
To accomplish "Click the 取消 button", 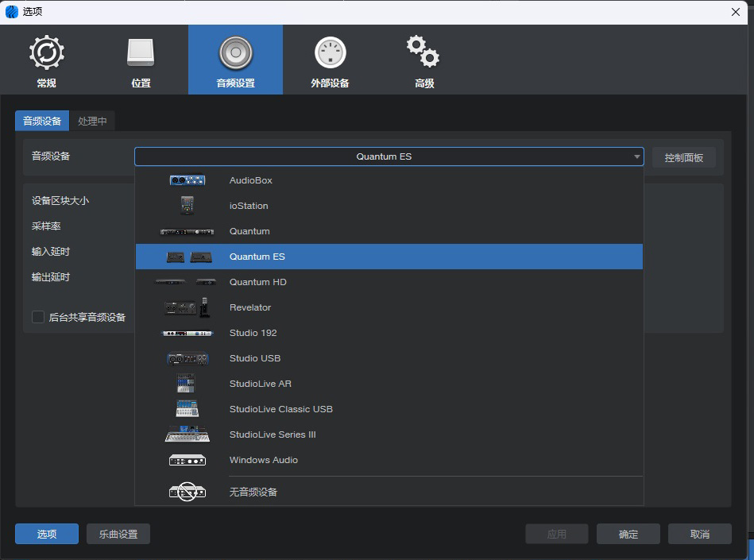I will [x=699, y=534].
